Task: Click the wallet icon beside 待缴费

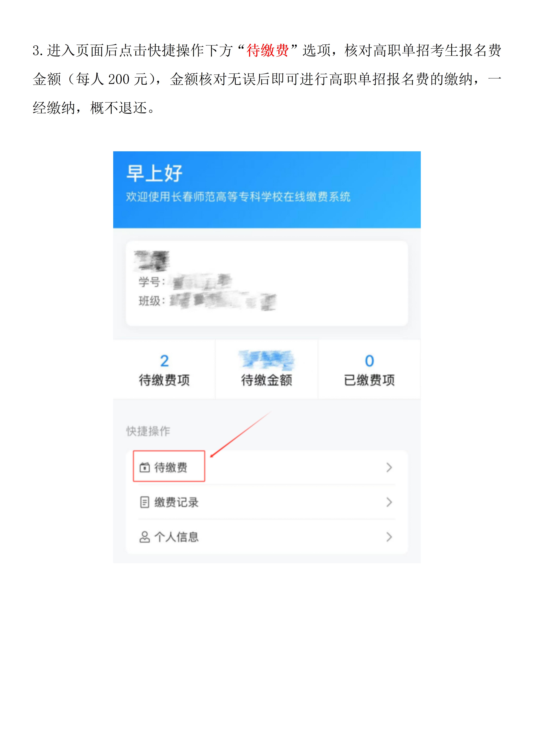Action: pyautogui.click(x=145, y=468)
